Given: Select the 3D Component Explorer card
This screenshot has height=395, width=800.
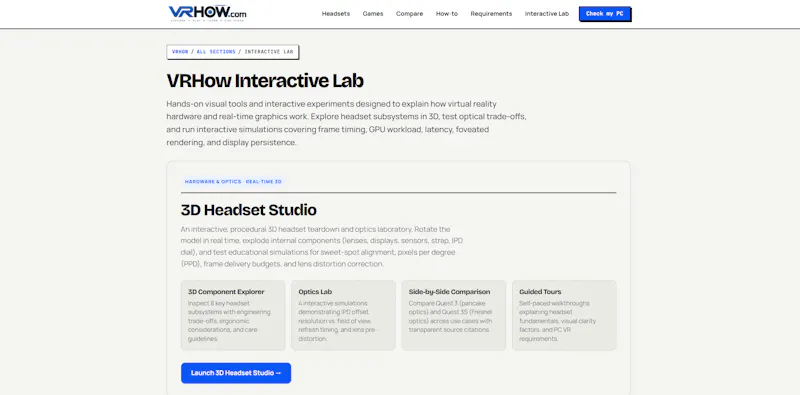Looking at the screenshot, I should coord(233,315).
